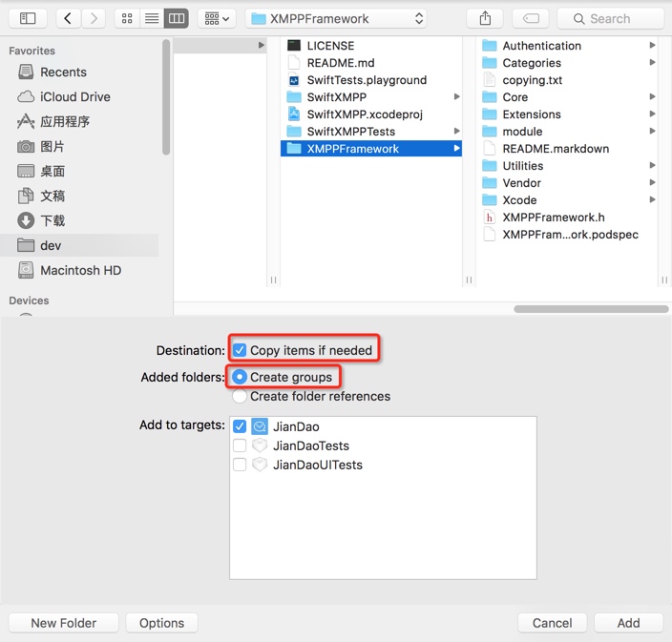Select Create folder references radio button
The image size is (672, 642).
pos(240,396)
